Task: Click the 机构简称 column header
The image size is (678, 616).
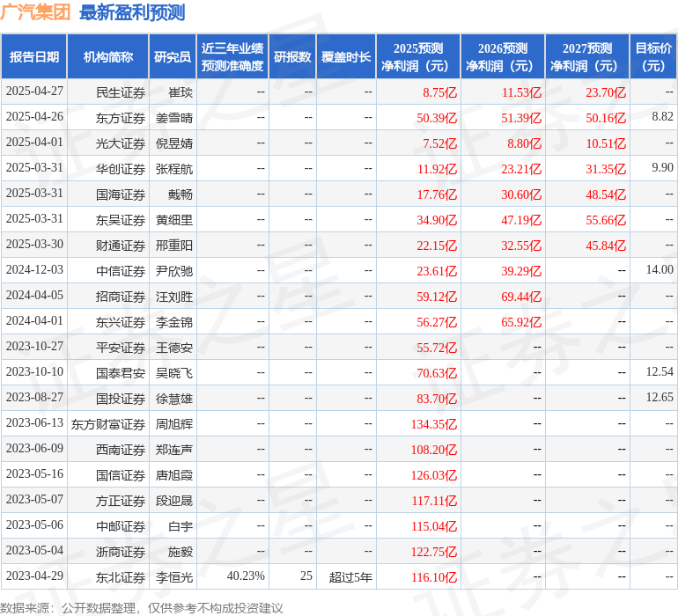Action: [107, 57]
